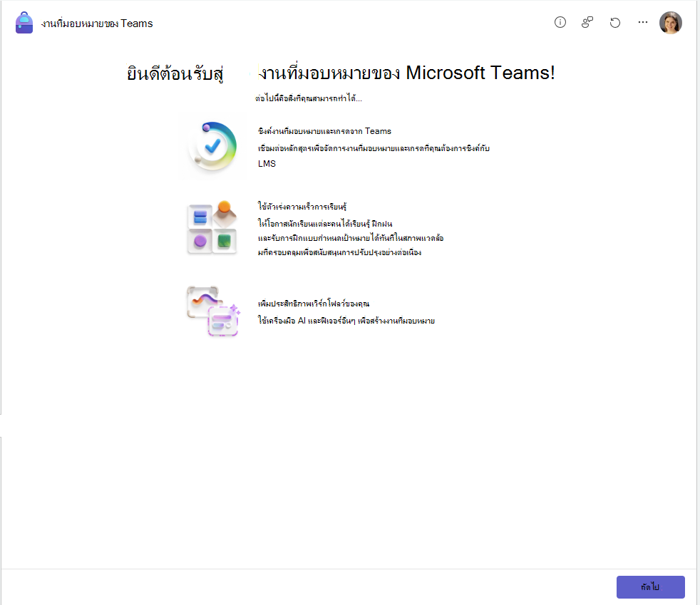
Task: Click the 'ใช้ตัวเร่งความเร็วการเรียนรู้' feature title
Action: (x=302, y=206)
